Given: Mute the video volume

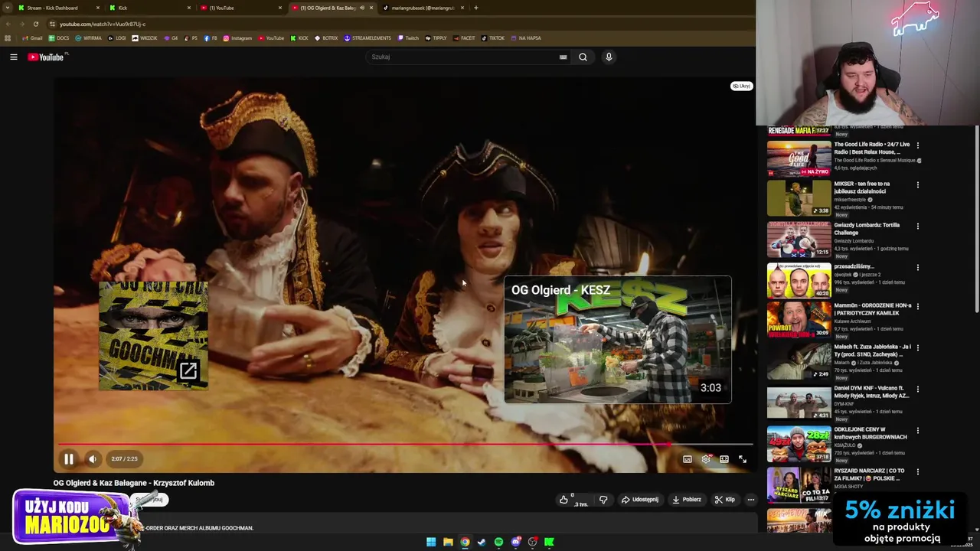Looking at the screenshot, I should tap(93, 459).
